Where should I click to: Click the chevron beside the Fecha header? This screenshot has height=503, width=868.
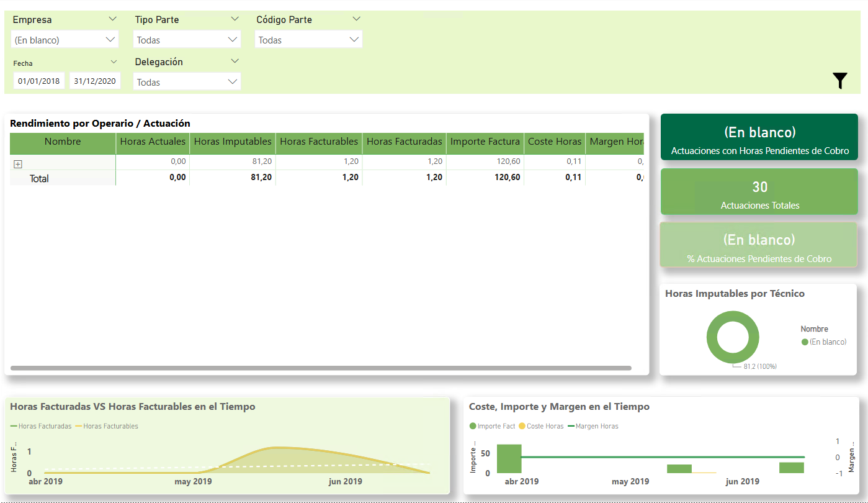pos(114,62)
